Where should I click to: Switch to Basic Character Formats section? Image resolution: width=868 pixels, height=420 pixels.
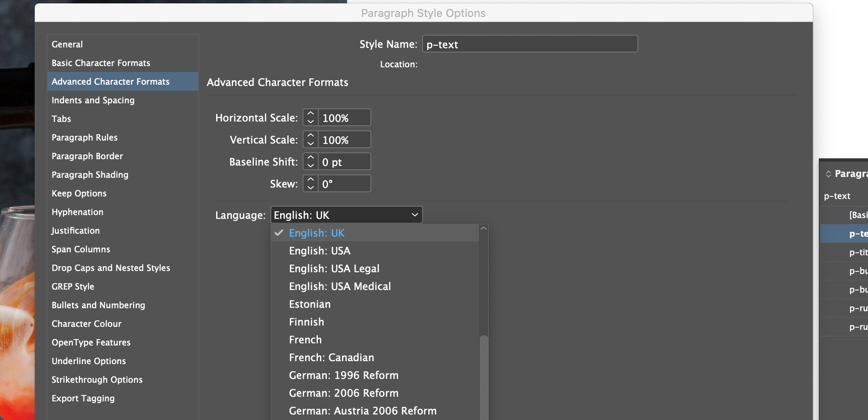click(100, 63)
